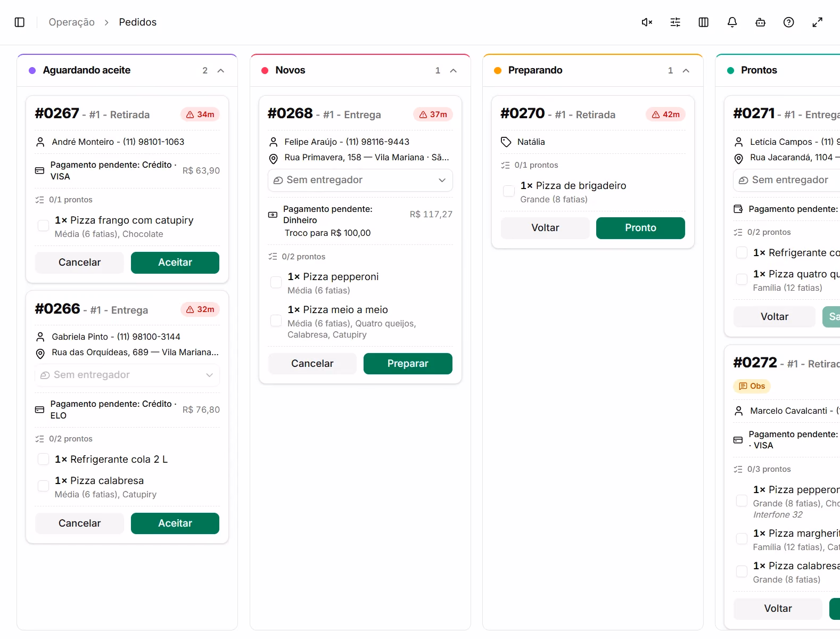Check the Pizza pepperoni item in order #0268
The image size is (840, 639).
[x=276, y=282]
